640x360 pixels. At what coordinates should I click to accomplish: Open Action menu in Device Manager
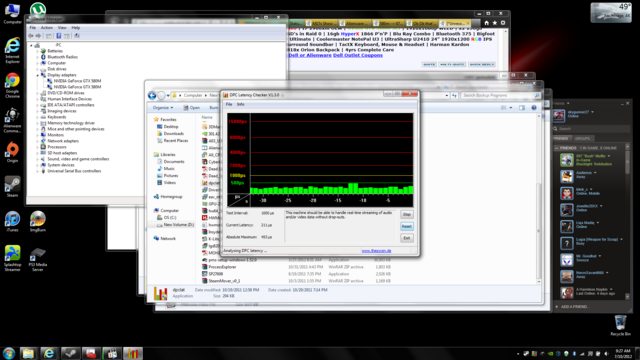pyautogui.click(x=47, y=28)
